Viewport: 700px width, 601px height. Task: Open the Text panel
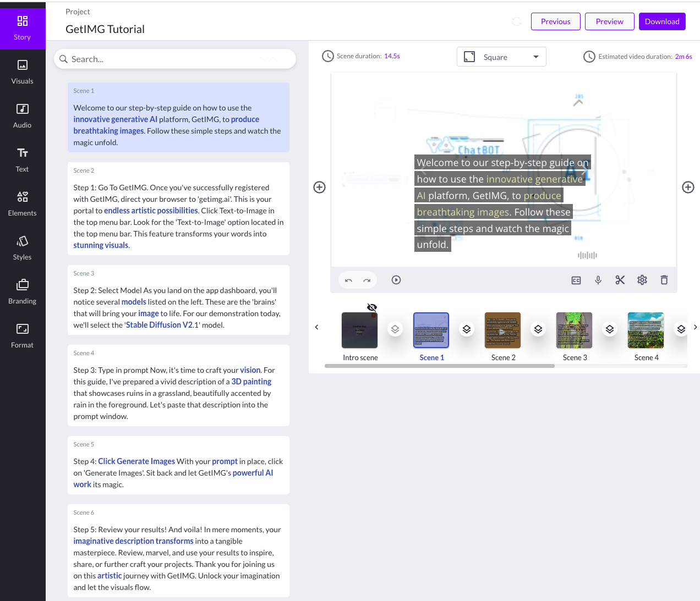click(23, 160)
